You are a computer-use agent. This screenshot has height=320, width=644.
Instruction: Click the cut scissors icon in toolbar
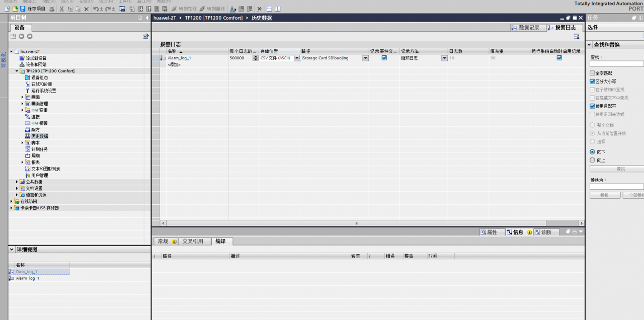click(x=61, y=9)
